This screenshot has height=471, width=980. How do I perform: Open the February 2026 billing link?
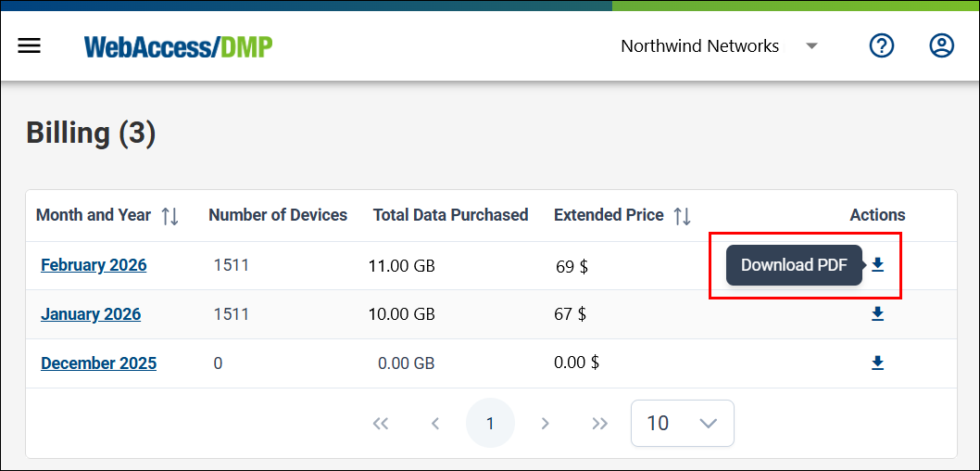click(94, 265)
